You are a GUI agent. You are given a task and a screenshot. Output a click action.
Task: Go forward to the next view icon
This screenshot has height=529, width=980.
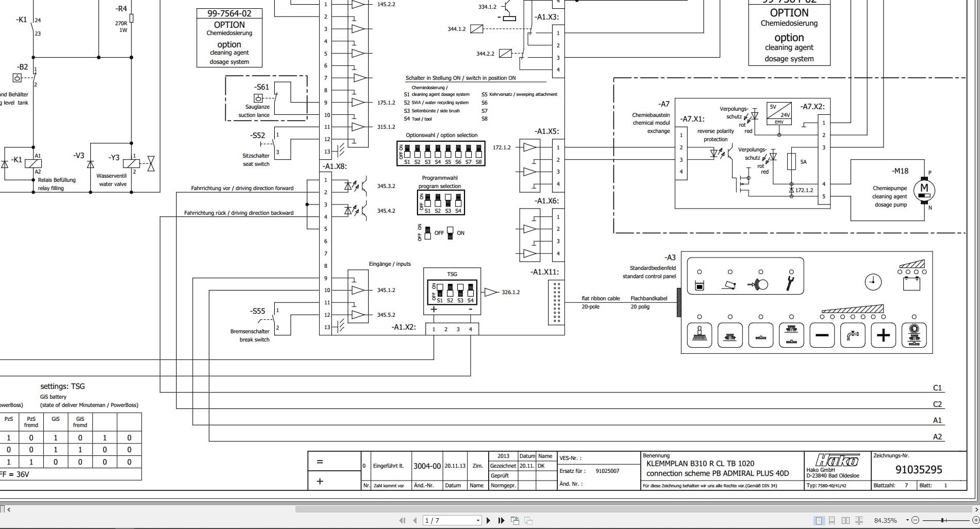tap(528, 520)
